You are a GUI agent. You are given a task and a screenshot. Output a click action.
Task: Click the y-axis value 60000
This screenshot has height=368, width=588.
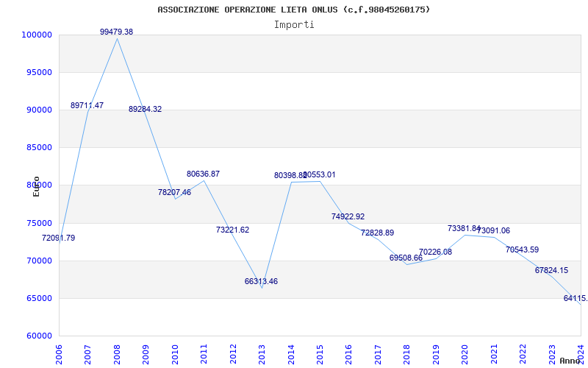pyautogui.click(x=39, y=336)
